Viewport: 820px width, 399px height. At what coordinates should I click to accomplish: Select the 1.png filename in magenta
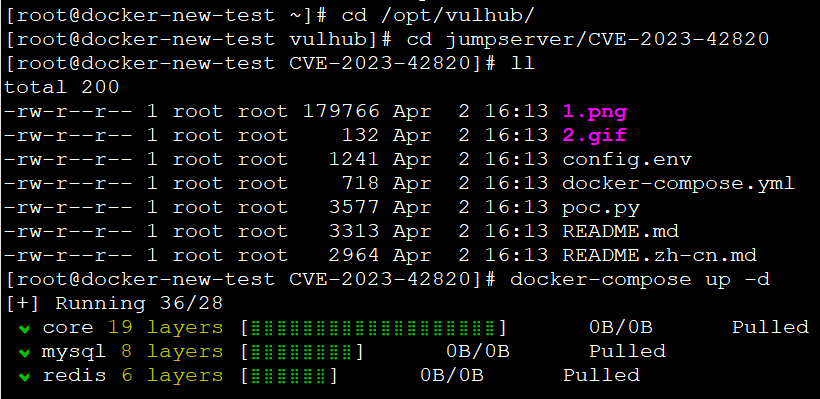[595, 111]
